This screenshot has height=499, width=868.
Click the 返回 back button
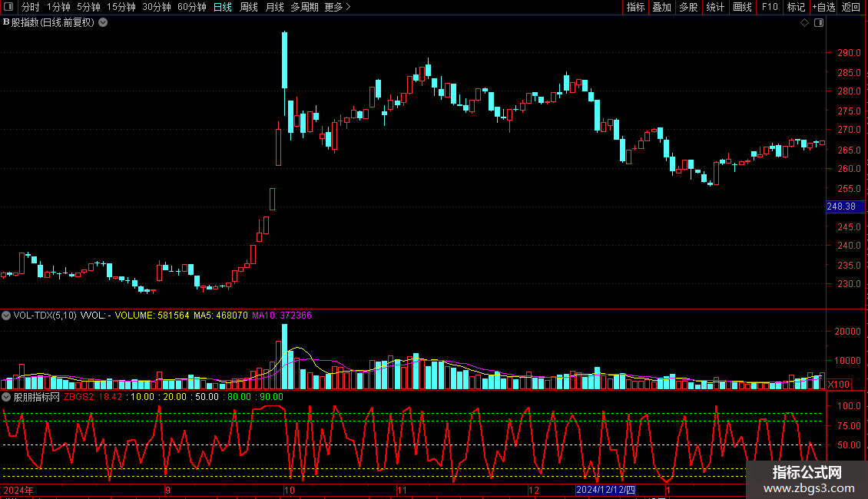(x=851, y=7)
